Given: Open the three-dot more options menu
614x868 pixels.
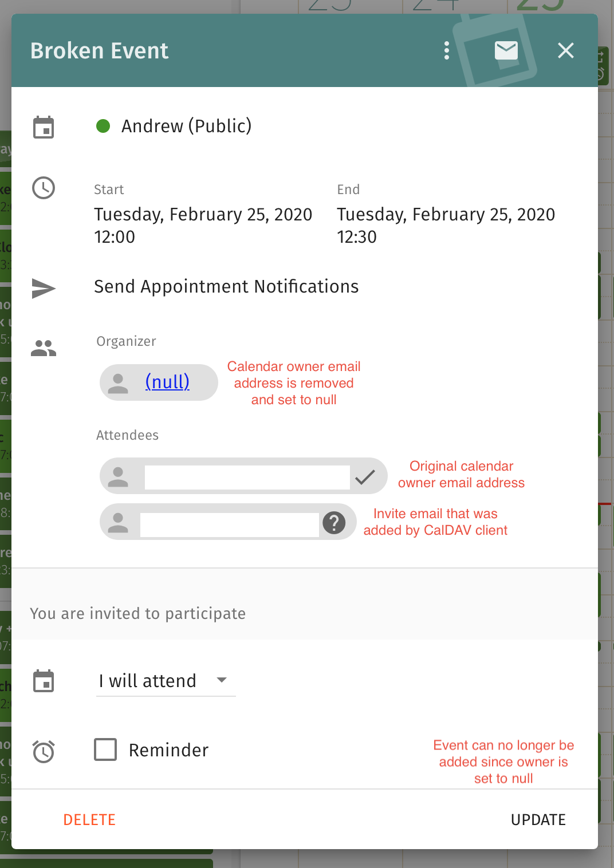Looking at the screenshot, I should (x=447, y=50).
